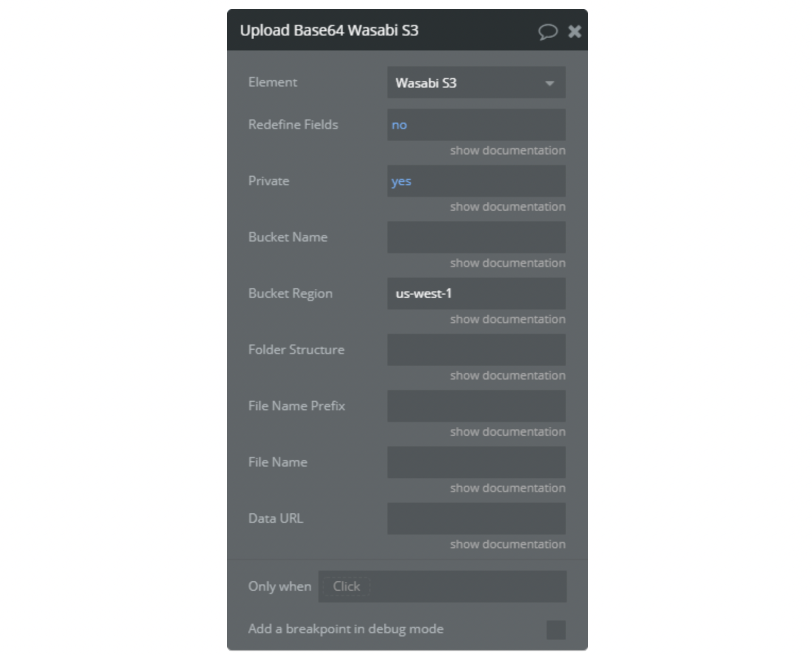Click the File Name Prefix input field
The height and width of the screenshot is (655, 812).
(x=476, y=406)
